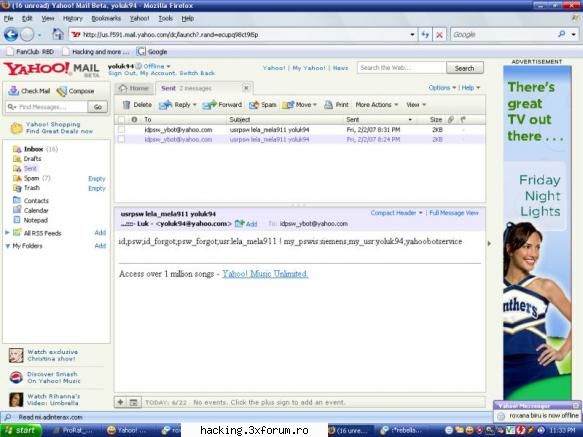
Task: Click the Subject column header
Action: pos(284,119)
